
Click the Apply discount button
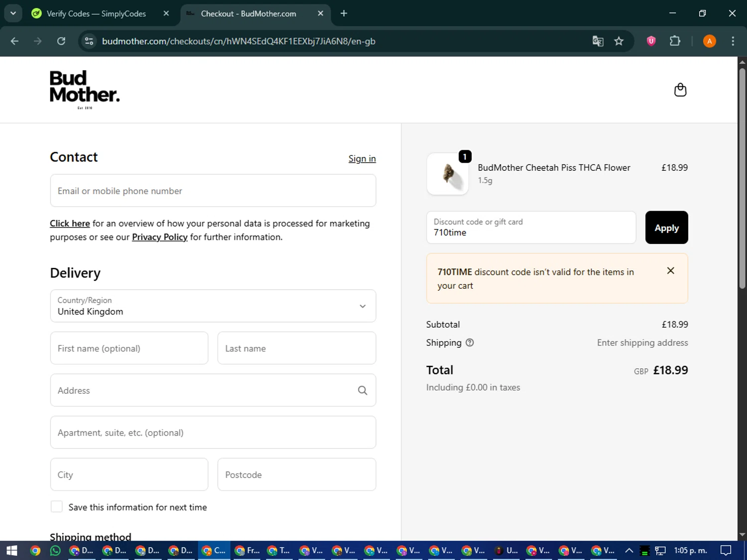(x=666, y=227)
